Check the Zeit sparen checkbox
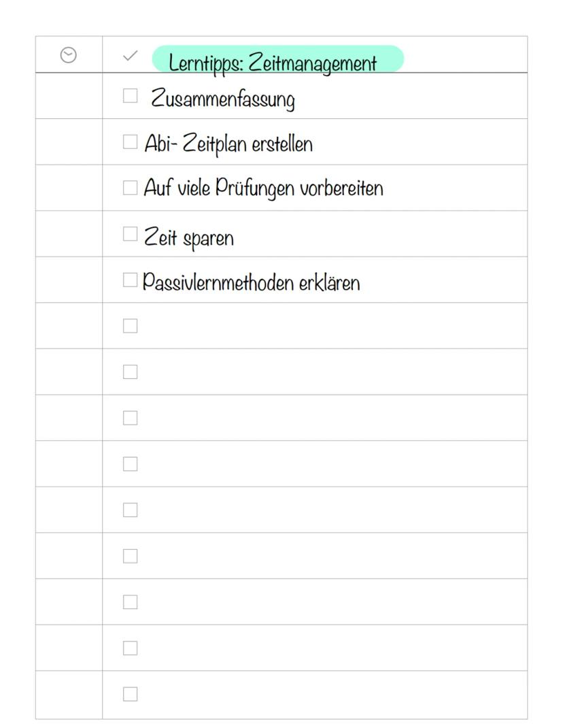 130,234
